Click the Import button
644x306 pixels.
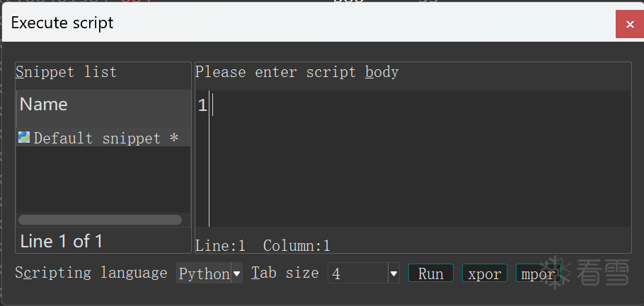click(537, 273)
